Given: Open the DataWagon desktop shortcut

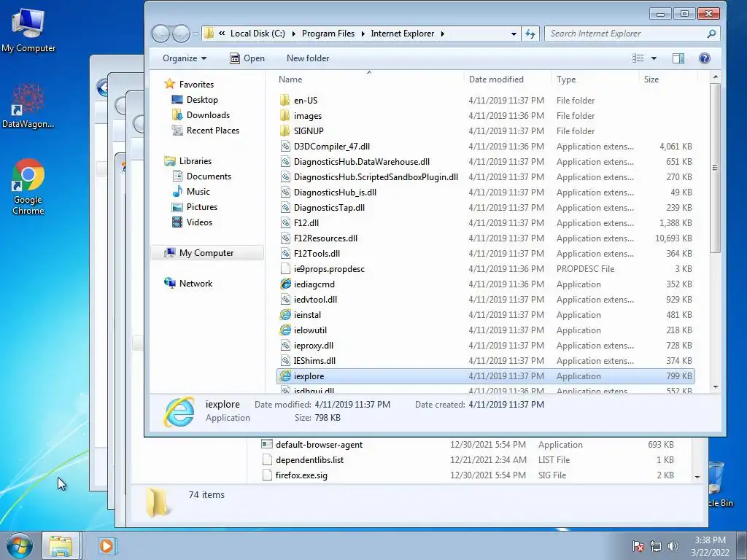Looking at the screenshot, I should point(28,106).
